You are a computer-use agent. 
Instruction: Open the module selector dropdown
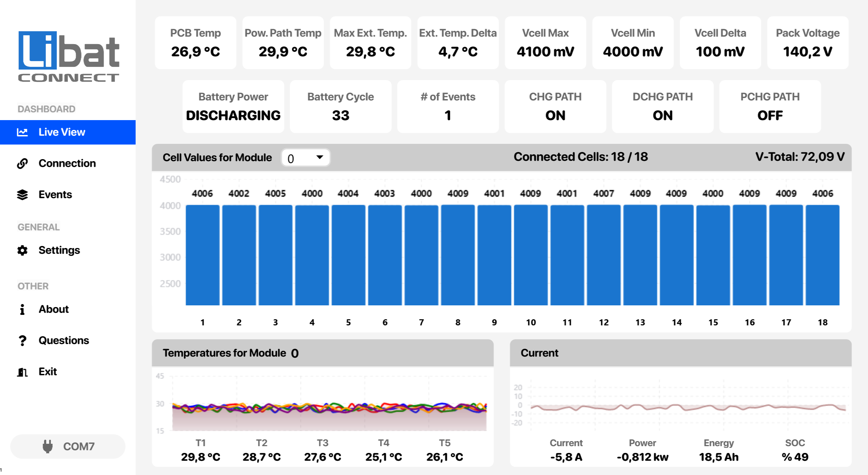(x=305, y=158)
